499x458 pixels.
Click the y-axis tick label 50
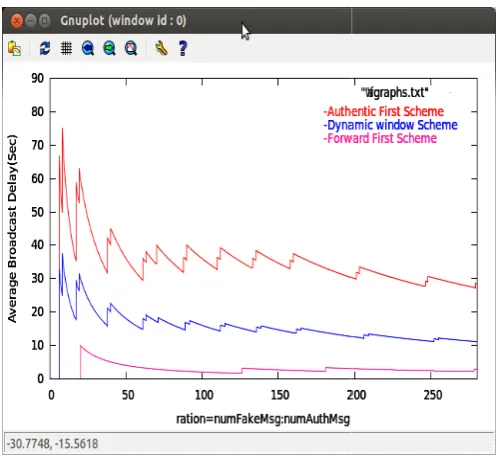[38, 212]
